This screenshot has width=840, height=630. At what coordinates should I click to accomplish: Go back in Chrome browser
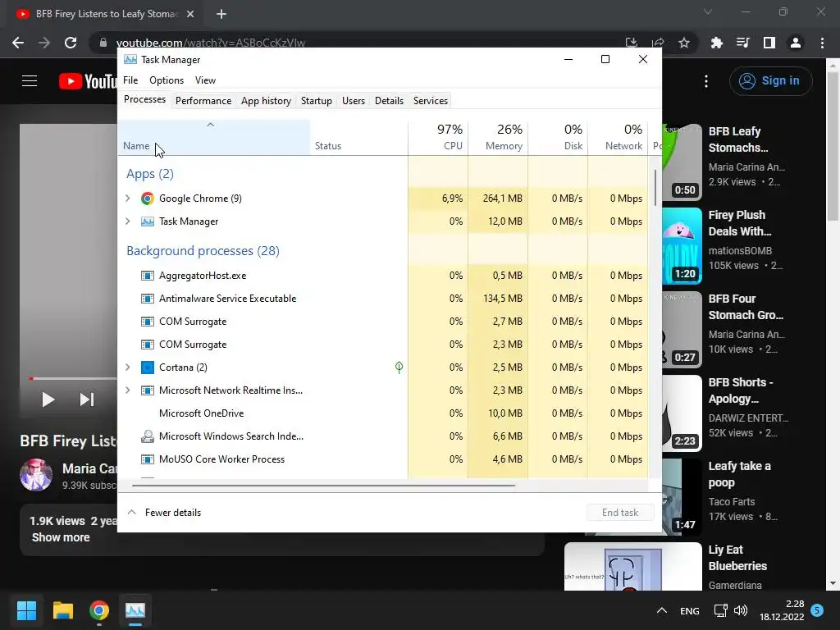pos(18,43)
